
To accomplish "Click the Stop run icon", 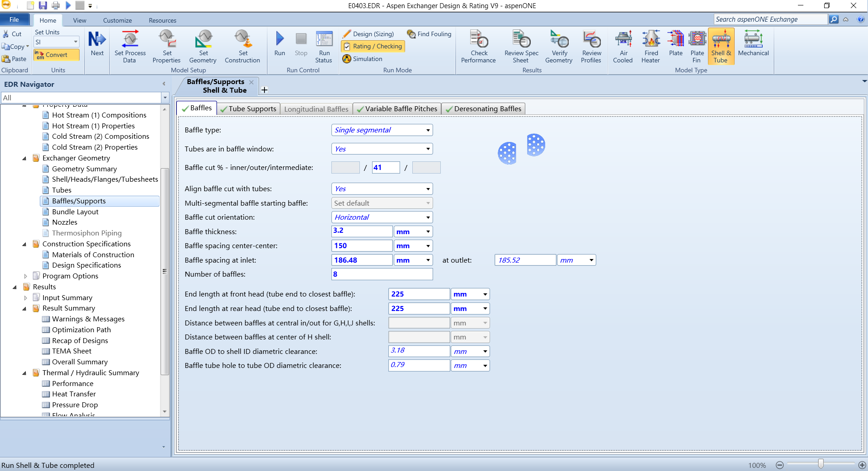I will [301, 44].
